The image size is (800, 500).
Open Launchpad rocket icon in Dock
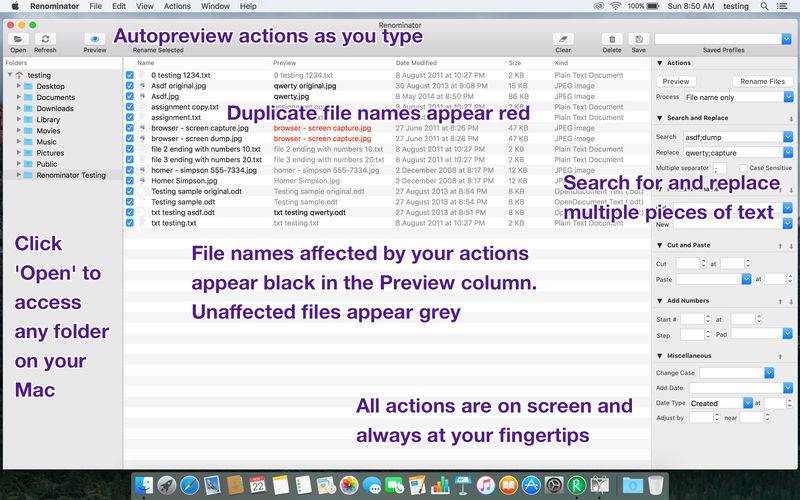click(x=167, y=485)
